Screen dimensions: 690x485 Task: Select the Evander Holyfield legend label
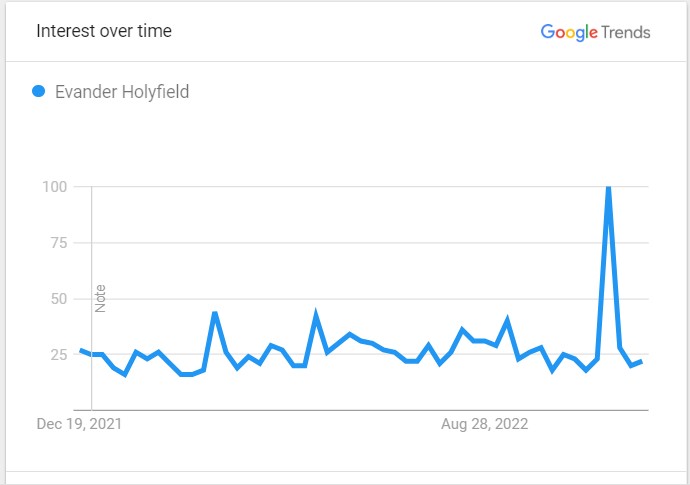[122, 92]
